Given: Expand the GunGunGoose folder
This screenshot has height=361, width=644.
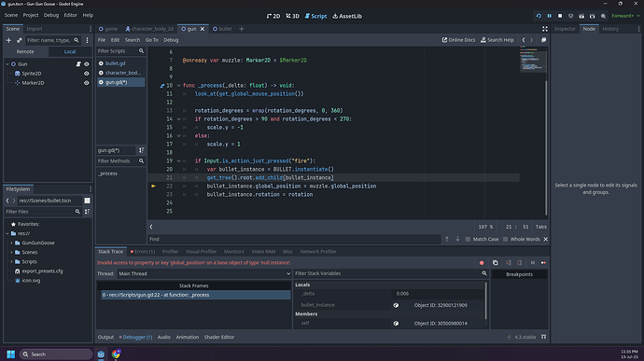Looking at the screenshot, I should [11, 243].
